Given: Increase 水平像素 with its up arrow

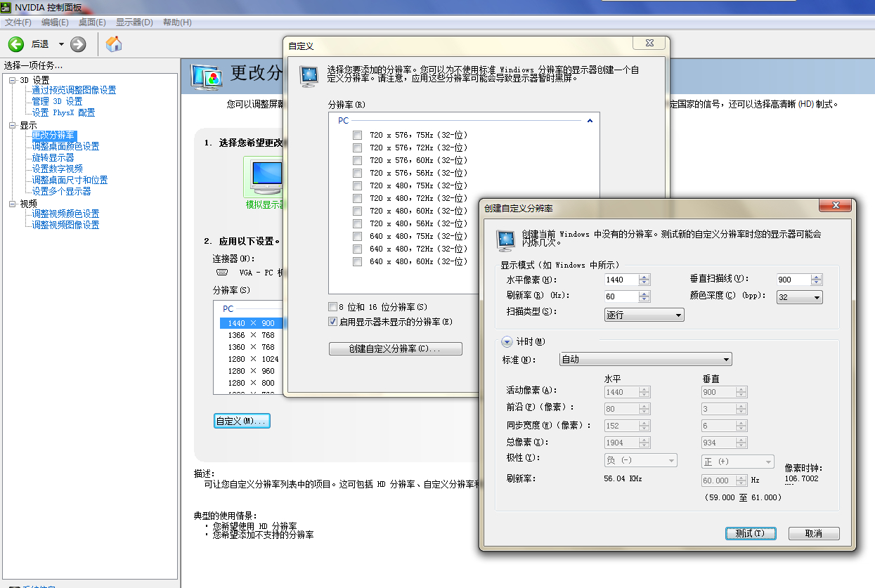Looking at the screenshot, I should [644, 277].
